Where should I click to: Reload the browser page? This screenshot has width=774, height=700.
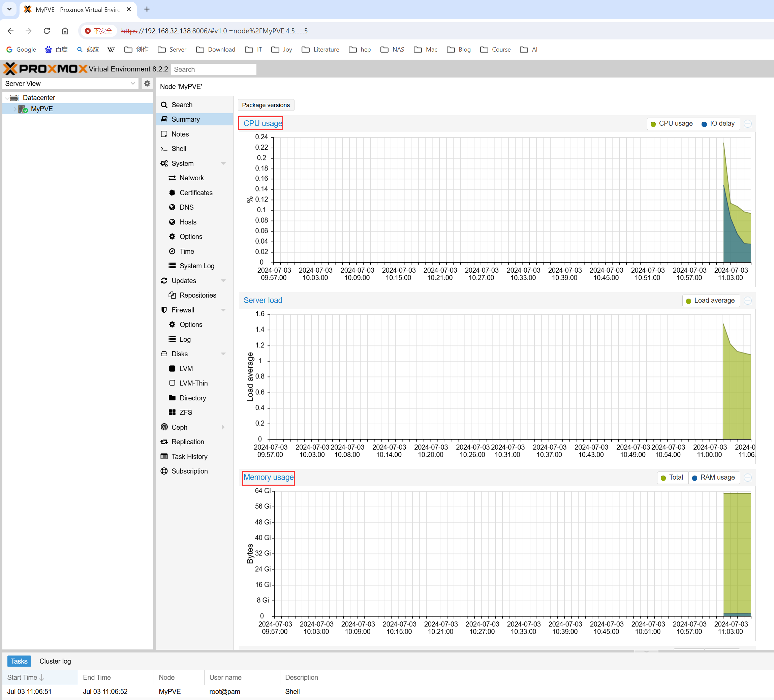(x=47, y=31)
